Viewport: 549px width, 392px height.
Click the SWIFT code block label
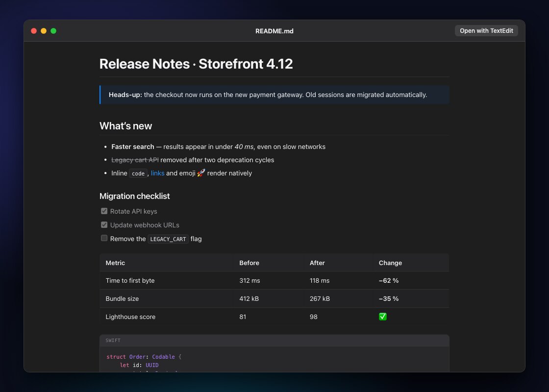[x=113, y=341]
